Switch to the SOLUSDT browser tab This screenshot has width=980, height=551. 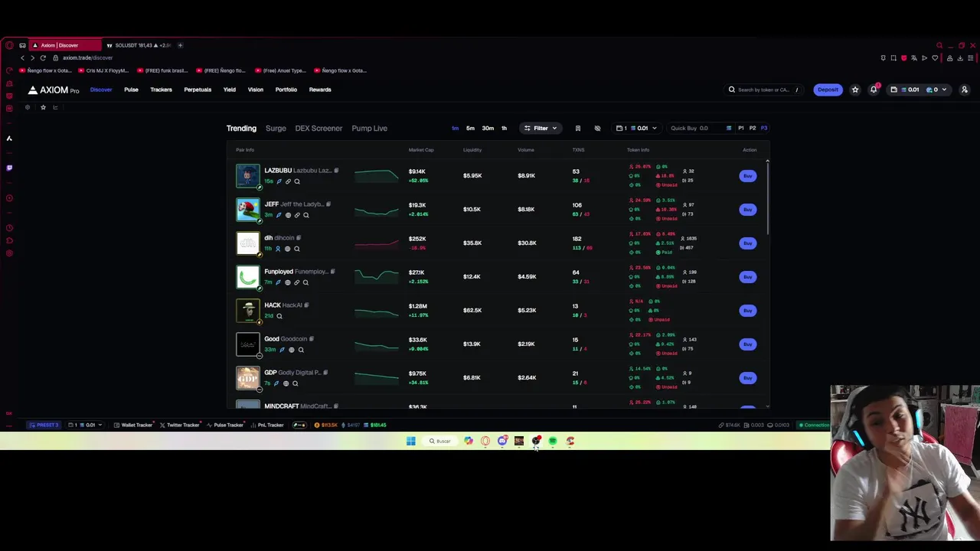pos(139,45)
